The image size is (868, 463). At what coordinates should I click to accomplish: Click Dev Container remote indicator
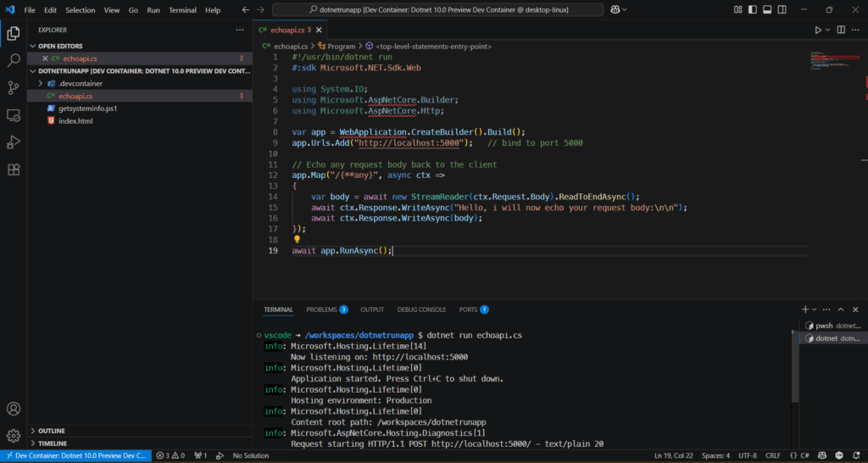point(75,456)
